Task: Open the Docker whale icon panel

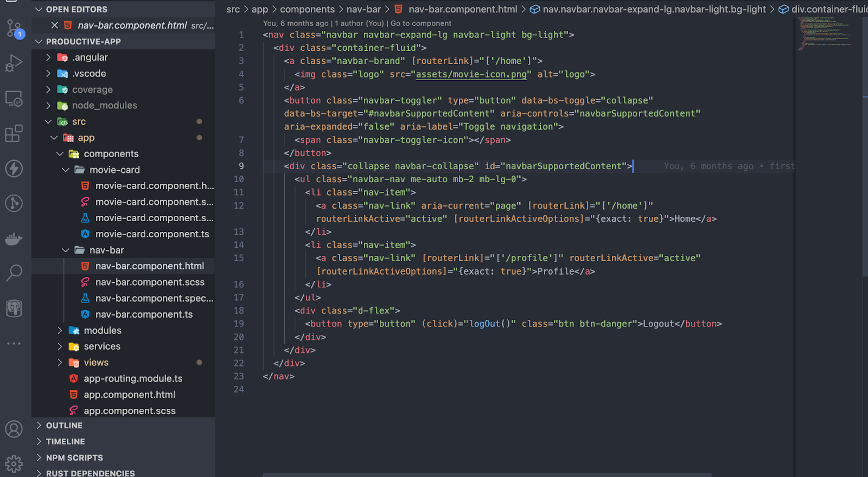Action: (x=14, y=238)
